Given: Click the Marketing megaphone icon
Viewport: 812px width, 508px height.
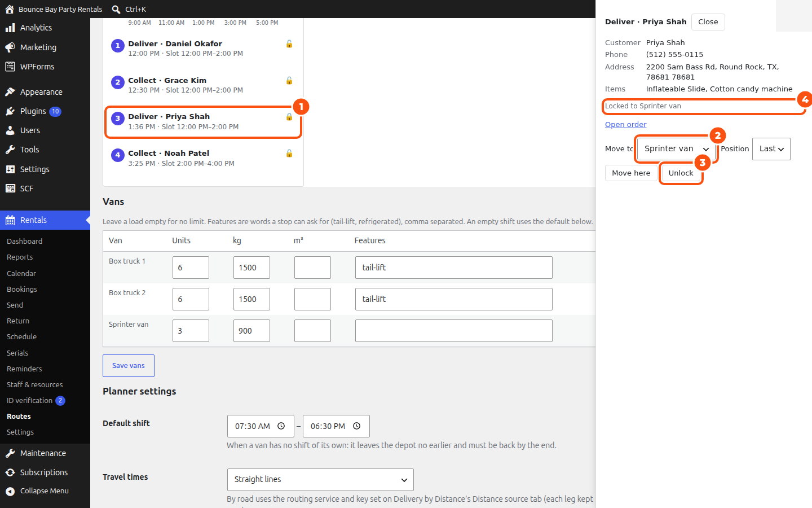Looking at the screenshot, I should pyautogui.click(x=10, y=47).
